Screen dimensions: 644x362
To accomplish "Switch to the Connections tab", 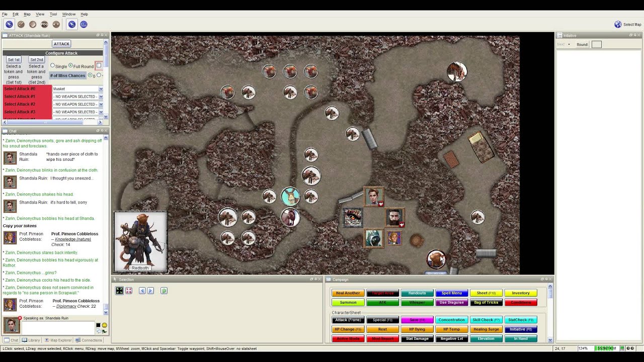I will point(89,340).
